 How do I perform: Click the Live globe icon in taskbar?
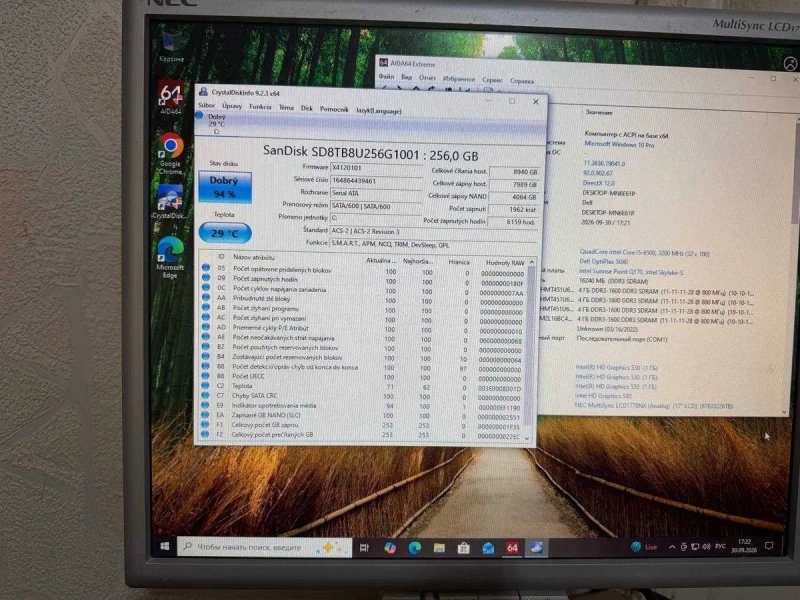coord(636,546)
